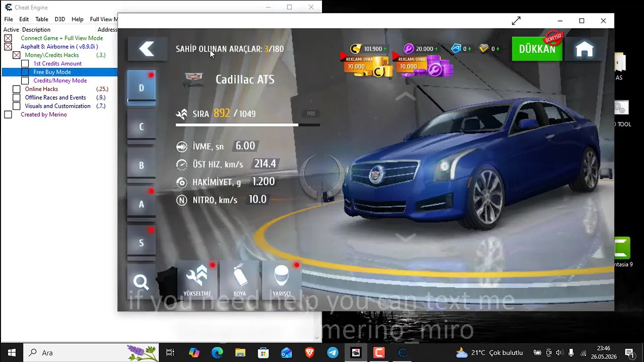Go back with the white arrow button
The image size is (644, 362).
[x=147, y=49]
